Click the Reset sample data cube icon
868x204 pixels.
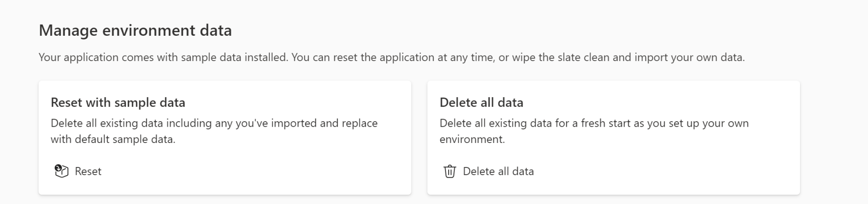[x=61, y=171]
